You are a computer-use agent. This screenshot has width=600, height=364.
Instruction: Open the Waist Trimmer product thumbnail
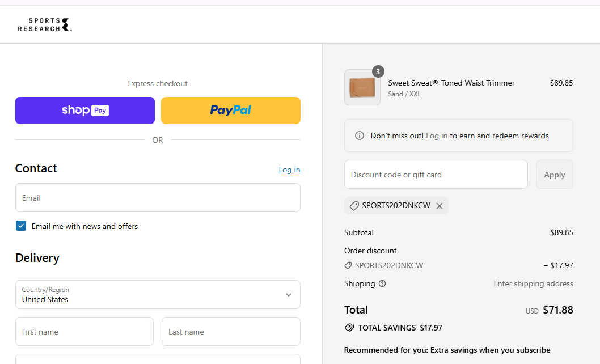click(x=362, y=87)
